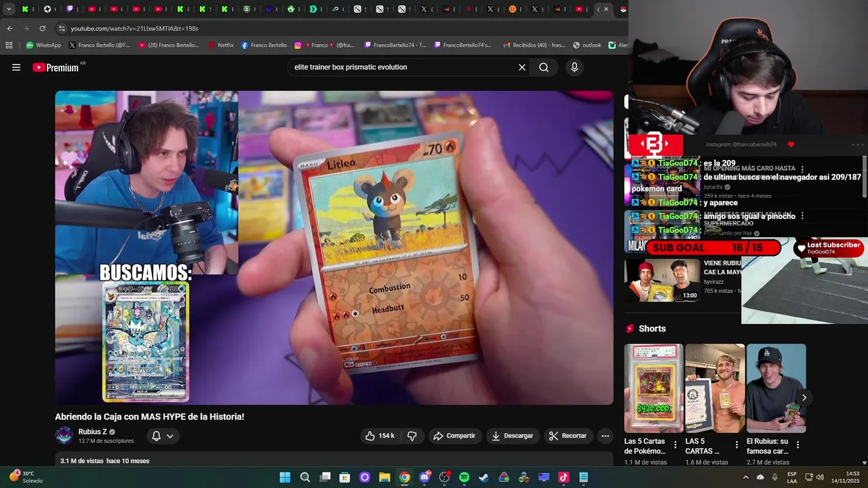Open three-dot menu on the MI OPENING MÁS CARO video
This screenshot has height=488, width=868.
click(802, 169)
